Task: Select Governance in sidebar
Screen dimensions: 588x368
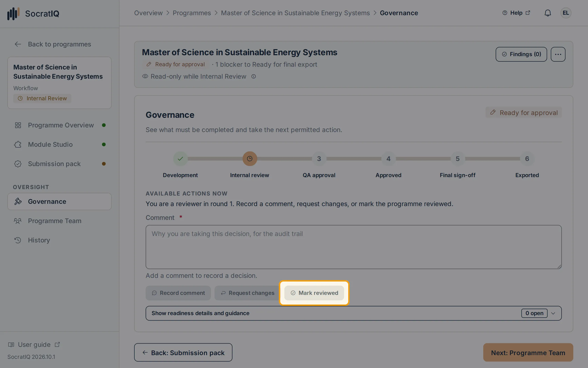Action: [59, 201]
